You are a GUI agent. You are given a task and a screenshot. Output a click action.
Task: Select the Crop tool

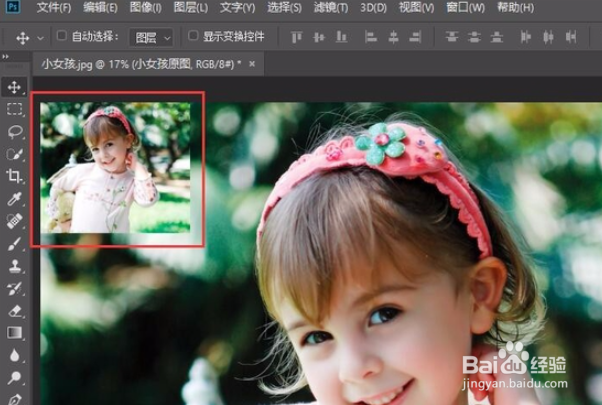pyautogui.click(x=14, y=176)
